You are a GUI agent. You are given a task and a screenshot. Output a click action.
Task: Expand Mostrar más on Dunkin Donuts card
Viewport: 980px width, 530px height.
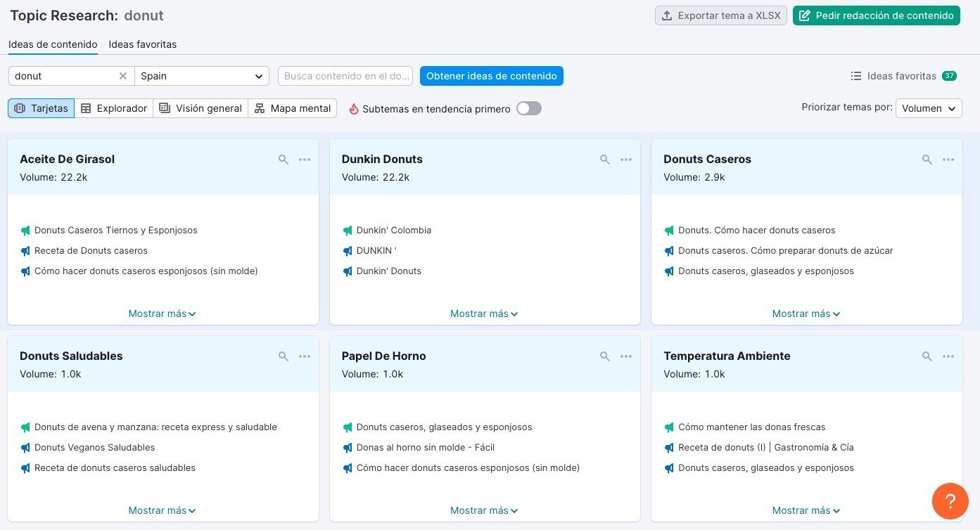pyautogui.click(x=484, y=314)
